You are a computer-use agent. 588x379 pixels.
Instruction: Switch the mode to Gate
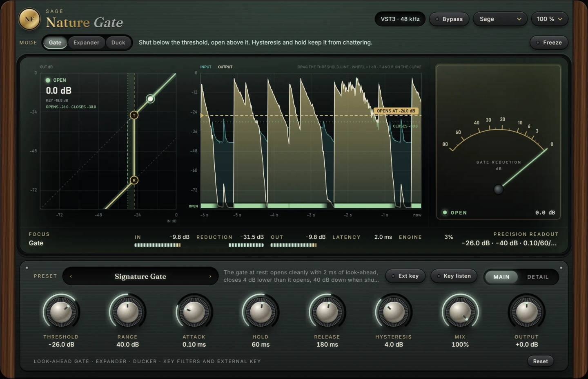pos(55,43)
